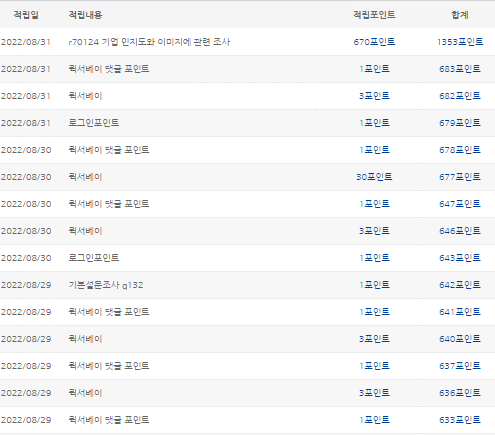
Task: Click the 677포인트 total
Action: pos(460,177)
